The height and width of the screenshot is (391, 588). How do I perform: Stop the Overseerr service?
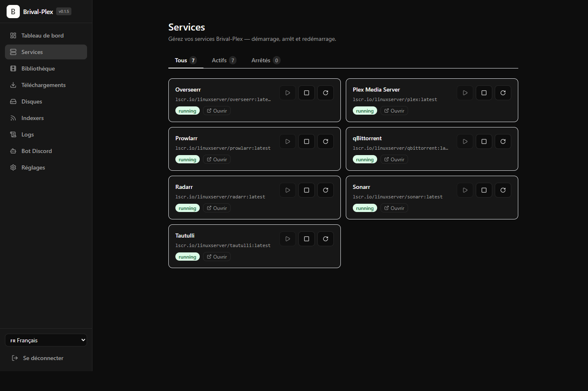click(x=307, y=93)
